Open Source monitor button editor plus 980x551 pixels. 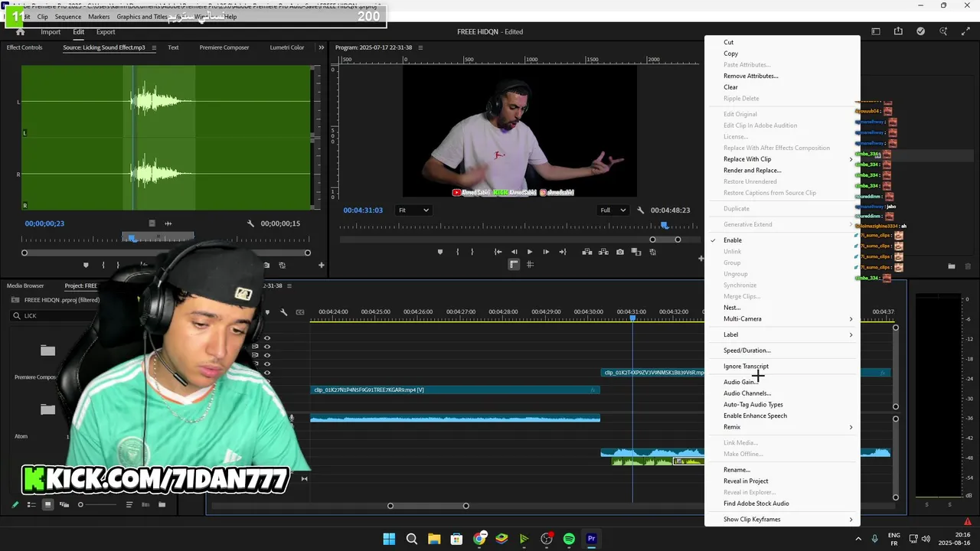pos(321,265)
